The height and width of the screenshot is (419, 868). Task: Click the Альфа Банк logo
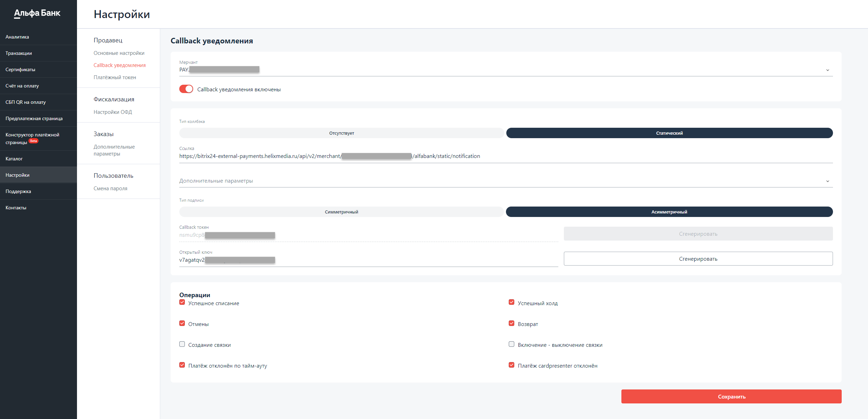37,13
